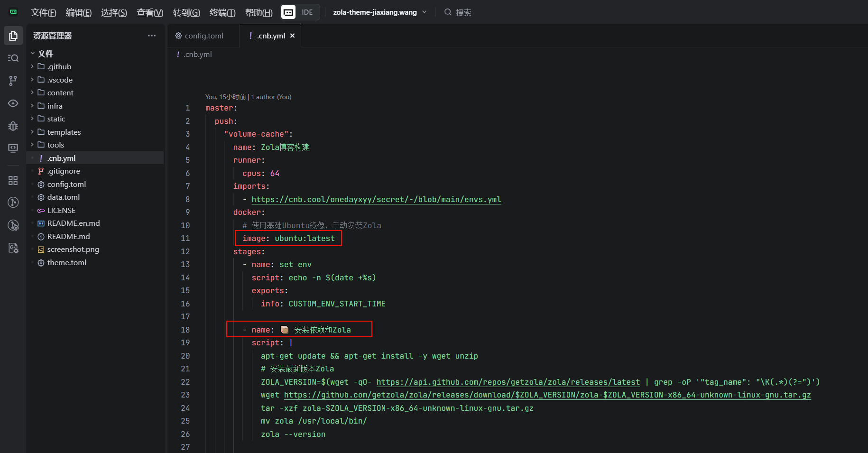Click line number 18 in gutter
The height and width of the screenshot is (453, 868).
point(185,330)
